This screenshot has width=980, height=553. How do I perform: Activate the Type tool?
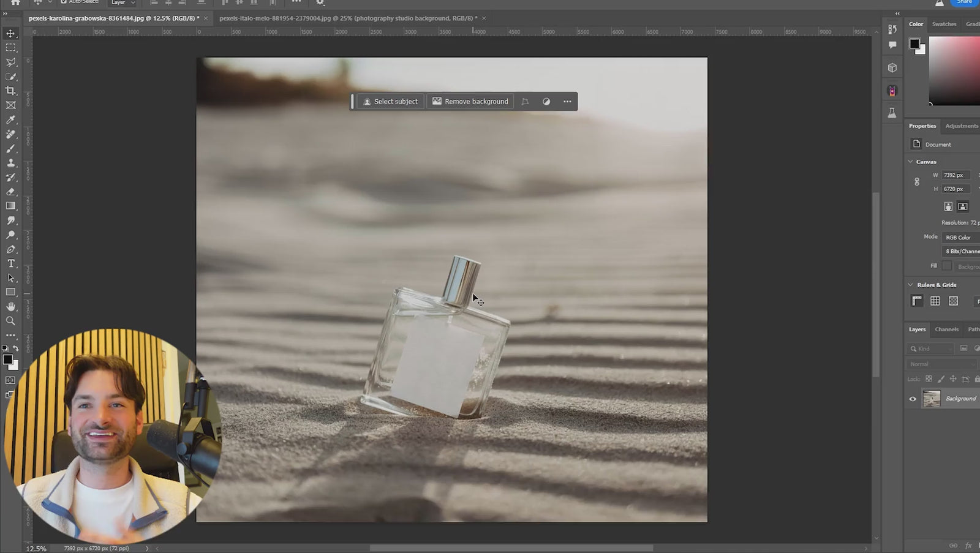click(x=10, y=264)
